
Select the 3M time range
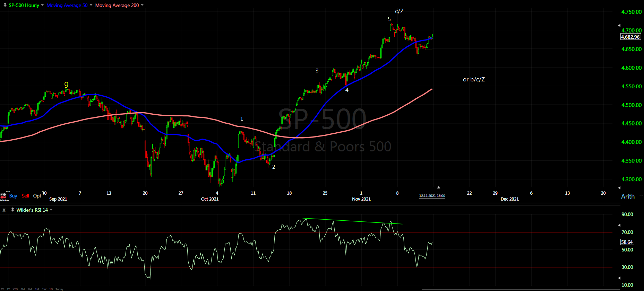click(30, 289)
